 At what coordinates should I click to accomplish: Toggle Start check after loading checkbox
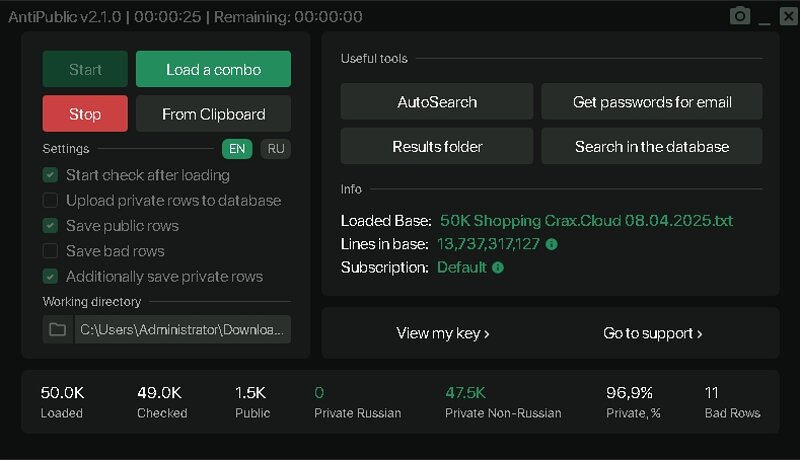(50, 175)
